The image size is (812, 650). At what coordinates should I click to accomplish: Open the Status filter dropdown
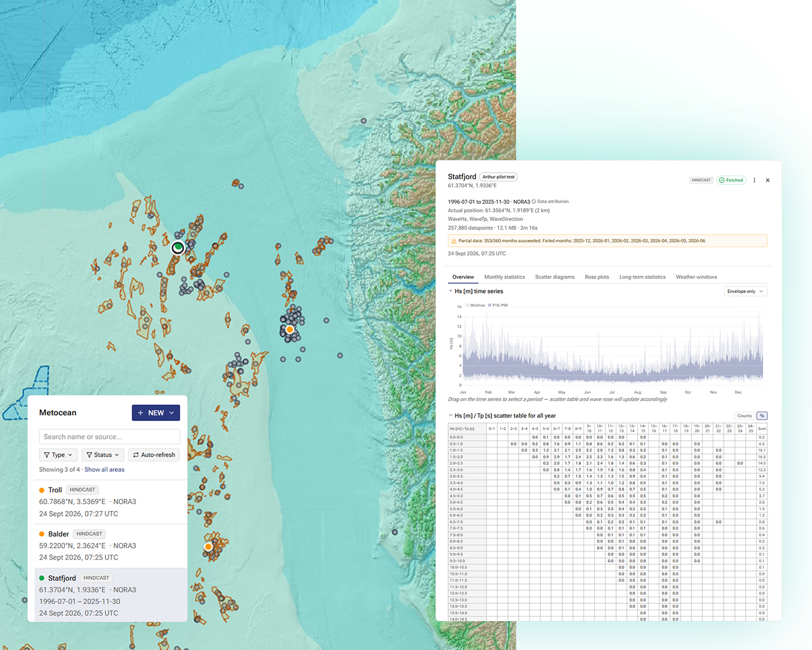coord(103,455)
